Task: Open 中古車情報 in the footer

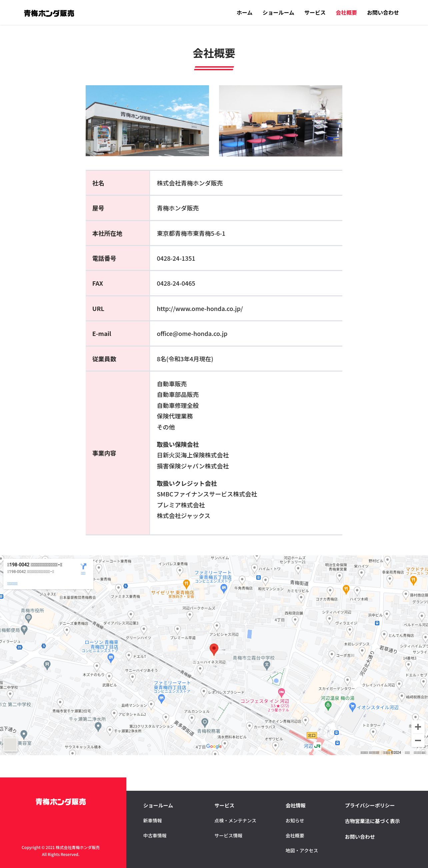Action: click(x=155, y=836)
